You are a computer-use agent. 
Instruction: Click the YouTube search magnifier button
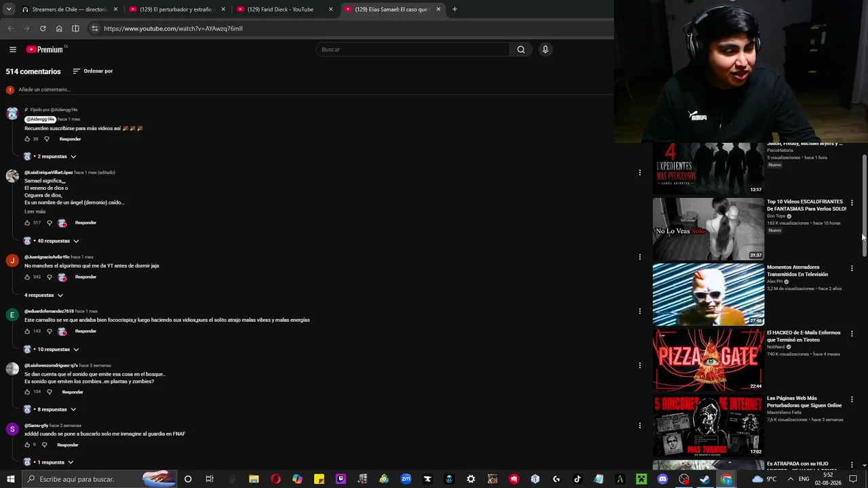[521, 49]
